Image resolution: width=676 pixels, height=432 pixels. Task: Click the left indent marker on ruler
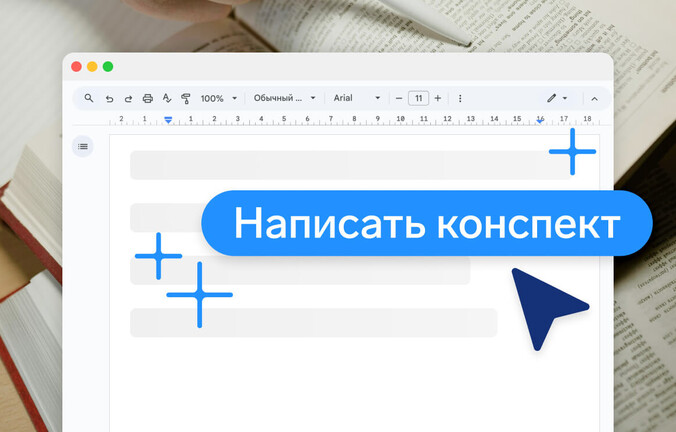tap(168, 120)
